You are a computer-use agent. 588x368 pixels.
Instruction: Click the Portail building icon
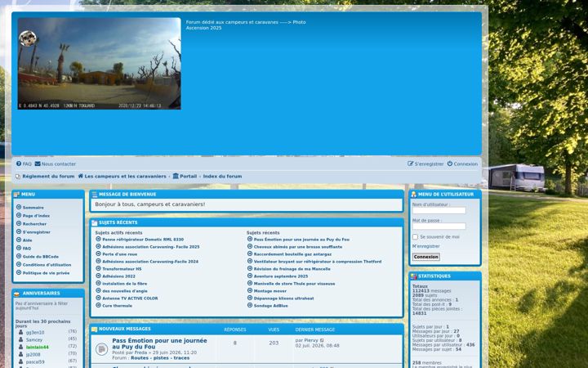coord(176,176)
